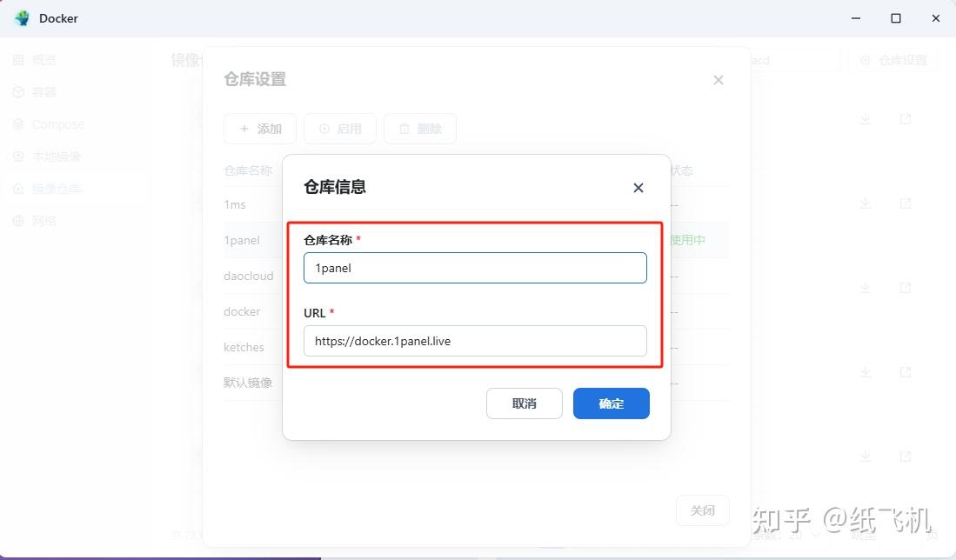Image resolution: width=956 pixels, height=560 pixels.
Task: Click the Docker whale icon in the title bar
Action: pos(21,17)
